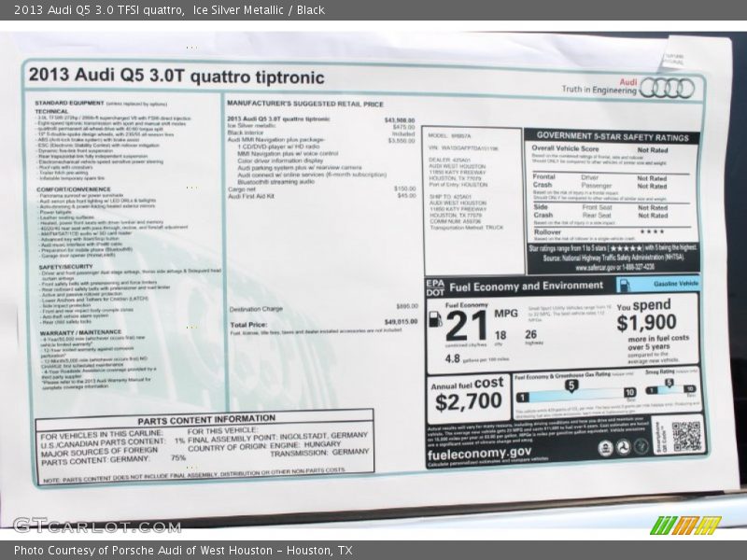
Task: Click the '$2,700' annual fuel cost
Action: point(469,402)
